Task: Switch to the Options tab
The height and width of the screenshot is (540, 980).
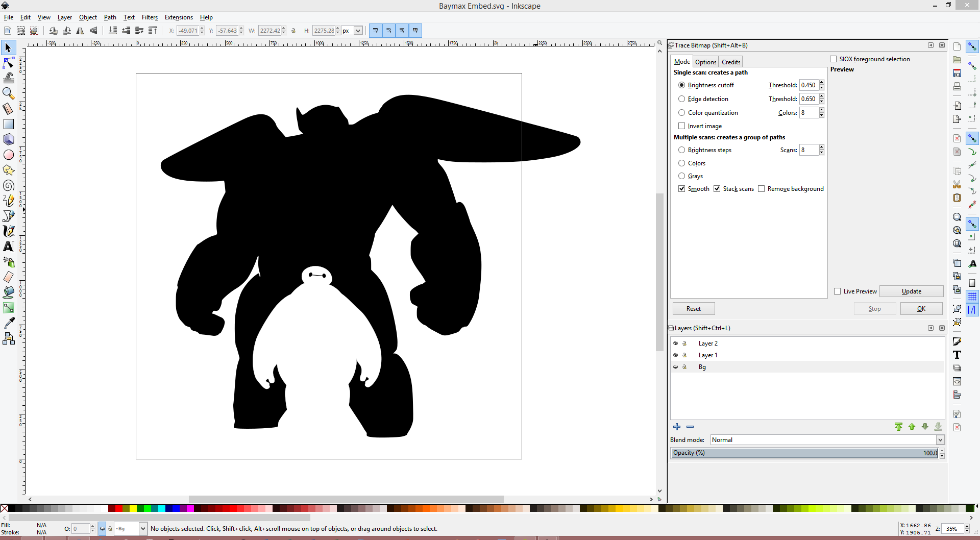Action: [x=705, y=62]
